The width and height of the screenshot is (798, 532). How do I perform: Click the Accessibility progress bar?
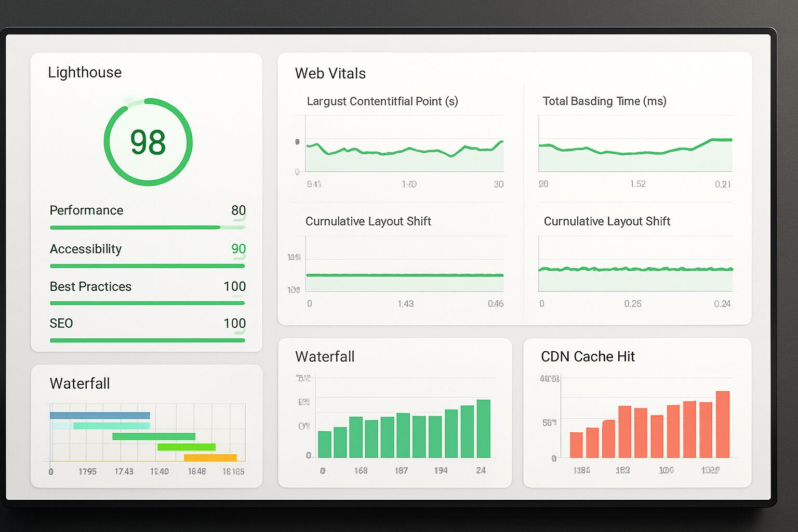pos(147,265)
